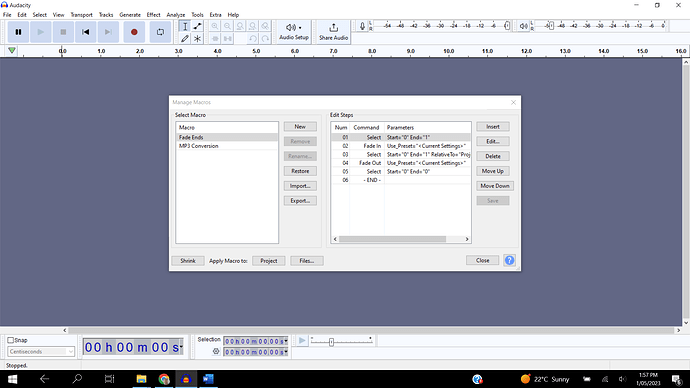Viewport: 690px width, 388px height.
Task: Open the Analyze menu
Action: pos(176,15)
